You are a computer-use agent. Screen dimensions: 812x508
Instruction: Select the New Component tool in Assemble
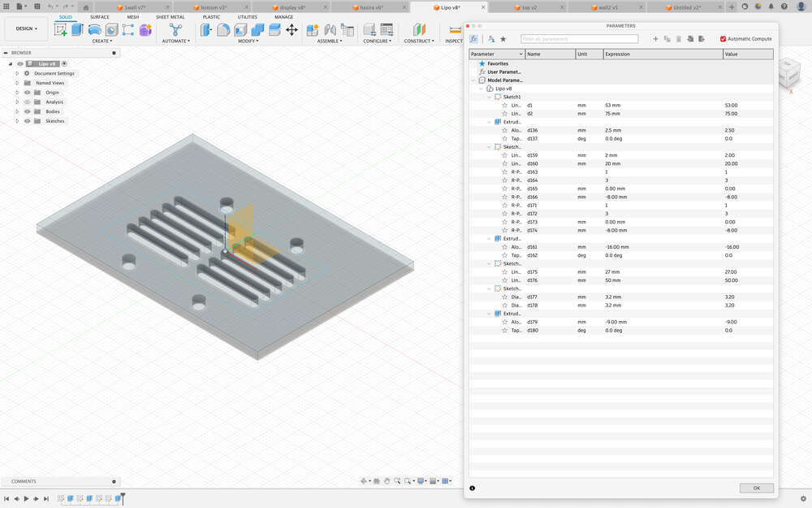click(x=313, y=29)
